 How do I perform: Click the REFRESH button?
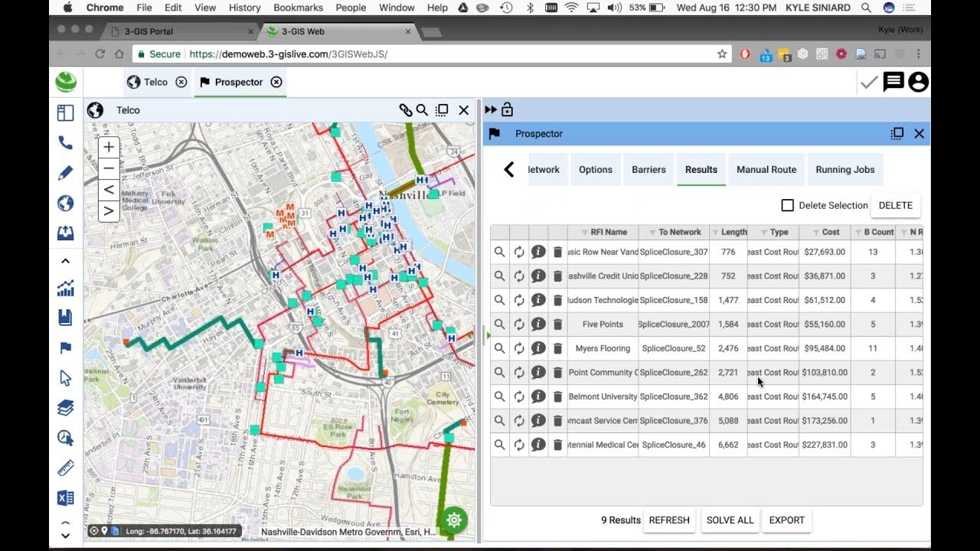pos(669,520)
